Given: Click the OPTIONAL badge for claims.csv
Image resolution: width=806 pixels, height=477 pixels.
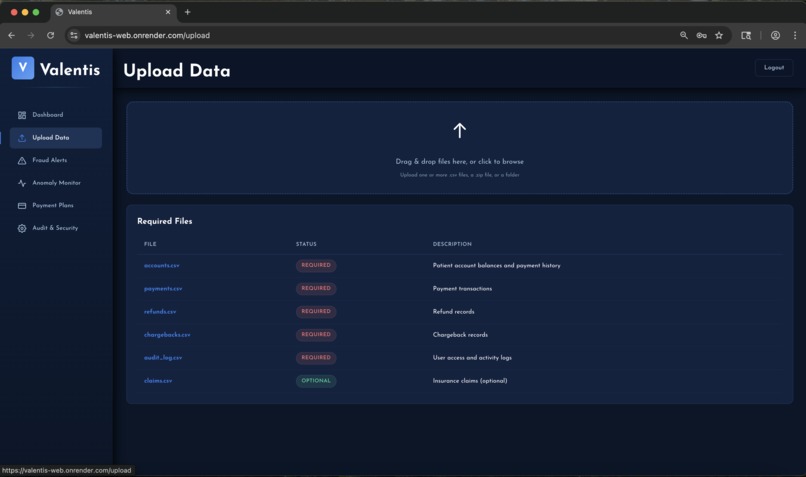Looking at the screenshot, I should click(316, 381).
